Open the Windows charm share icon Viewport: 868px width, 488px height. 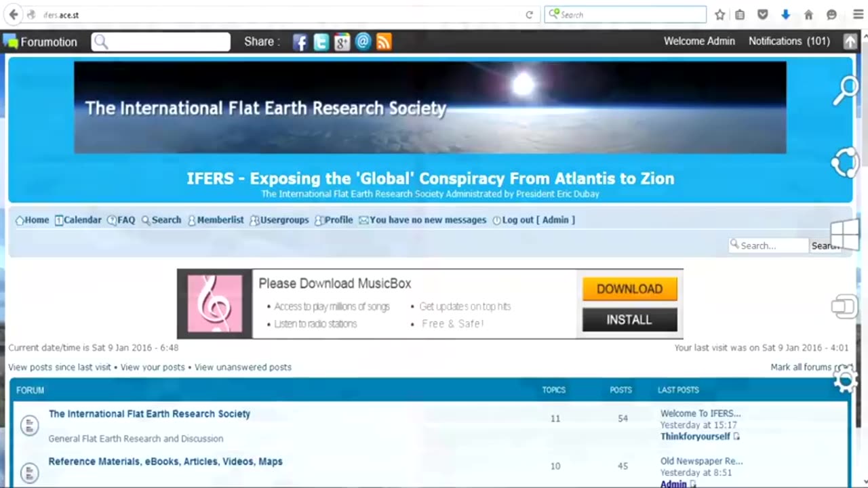pos(845,163)
